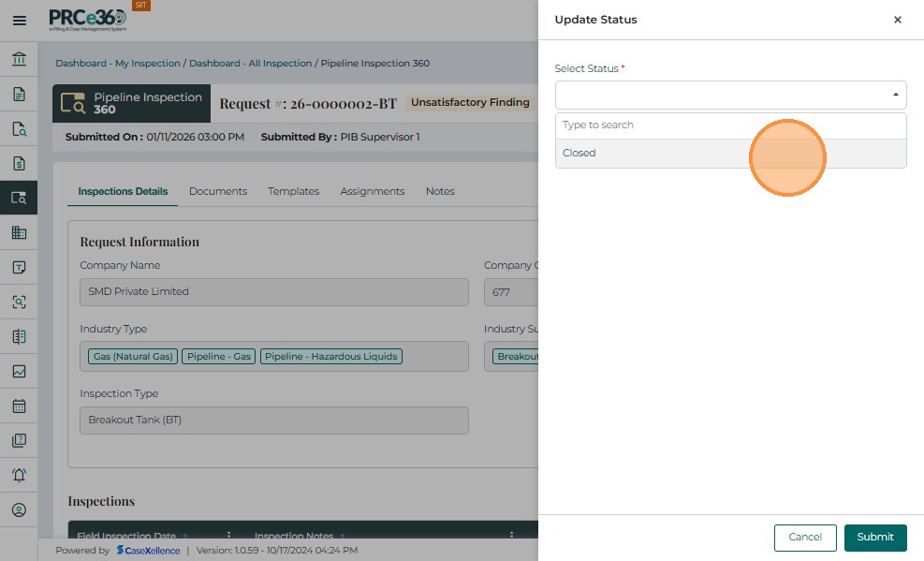Open the dollar document sidebar icon
The height and width of the screenshot is (561, 924).
[x=19, y=164]
